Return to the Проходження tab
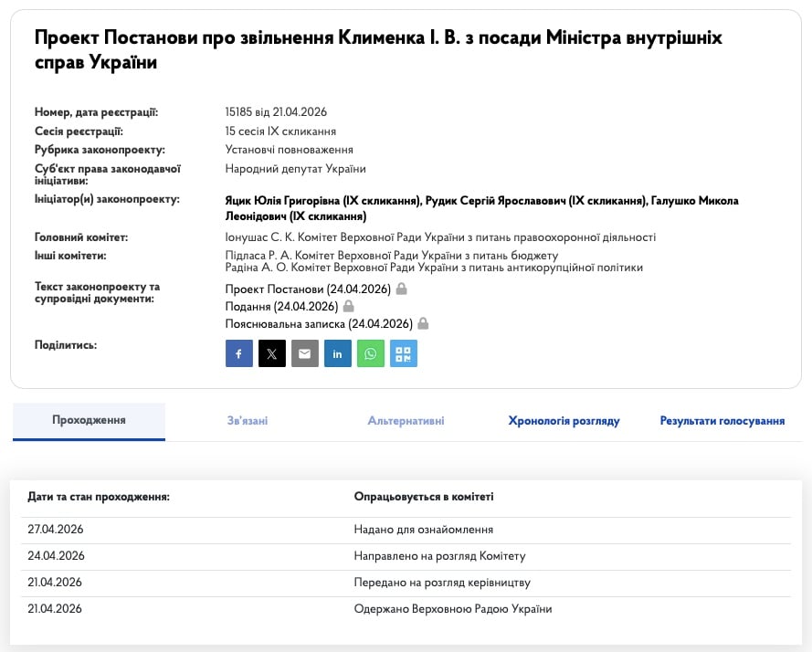Screen dimensions: 812x652 pyautogui.click(x=89, y=421)
